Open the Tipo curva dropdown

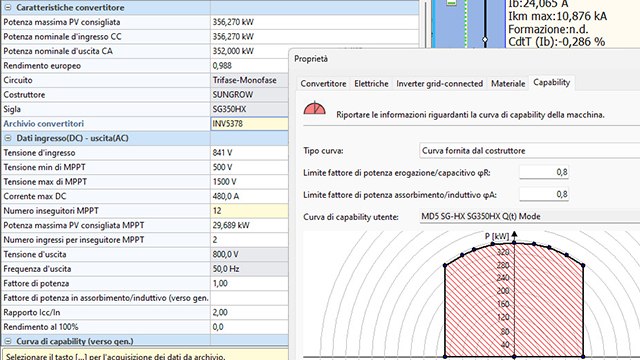pos(529,151)
